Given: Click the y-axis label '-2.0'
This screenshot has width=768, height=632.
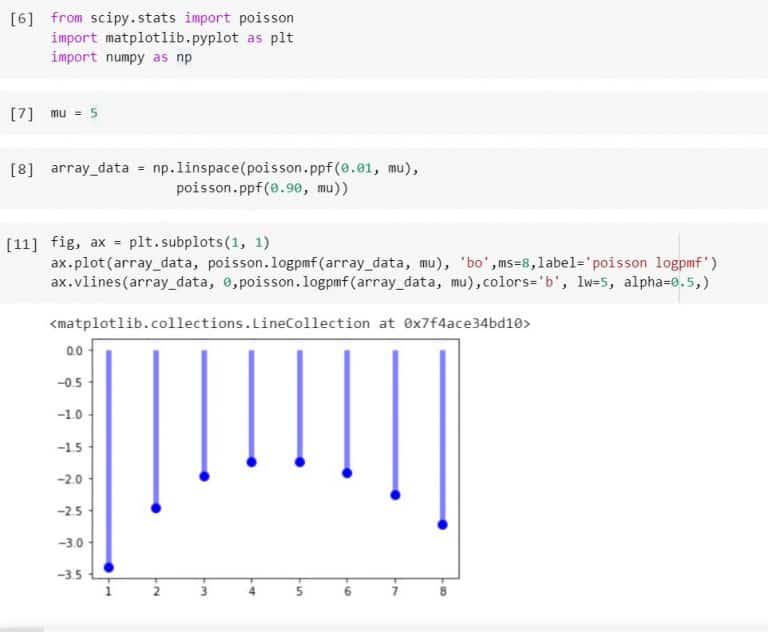Looking at the screenshot, I should point(70,479).
